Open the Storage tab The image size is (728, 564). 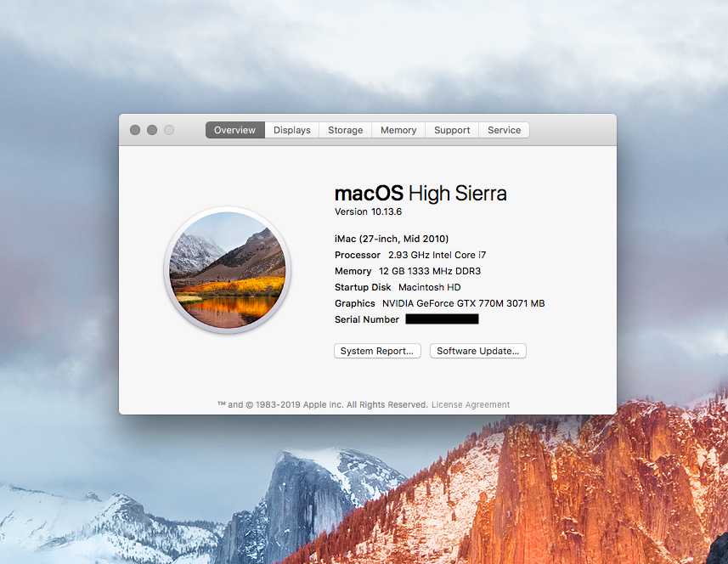[x=346, y=130]
